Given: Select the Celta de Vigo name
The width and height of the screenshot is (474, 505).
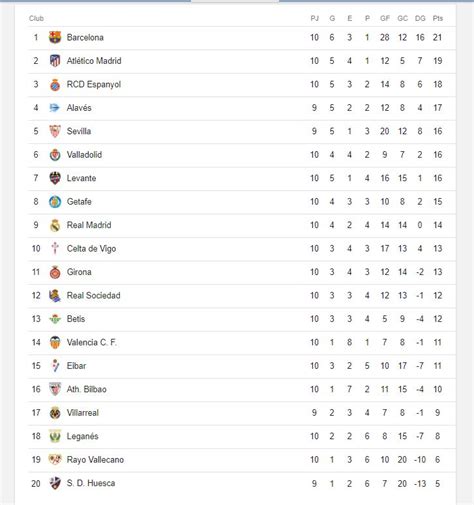Looking at the screenshot, I should coord(91,249).
